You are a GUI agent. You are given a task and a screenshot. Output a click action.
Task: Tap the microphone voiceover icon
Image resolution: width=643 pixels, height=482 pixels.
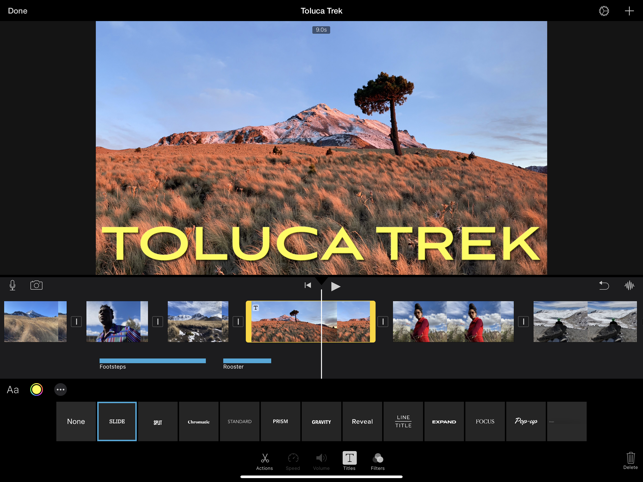(x=12, y=285)
